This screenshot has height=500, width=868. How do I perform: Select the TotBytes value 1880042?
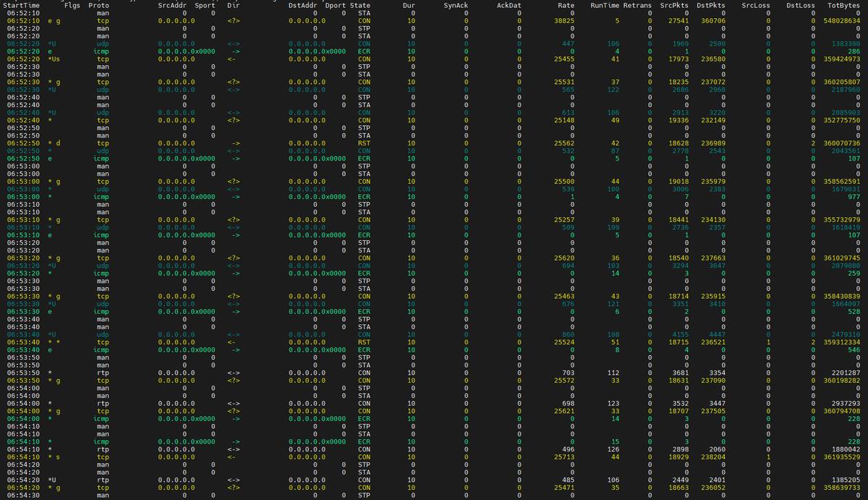846,449
